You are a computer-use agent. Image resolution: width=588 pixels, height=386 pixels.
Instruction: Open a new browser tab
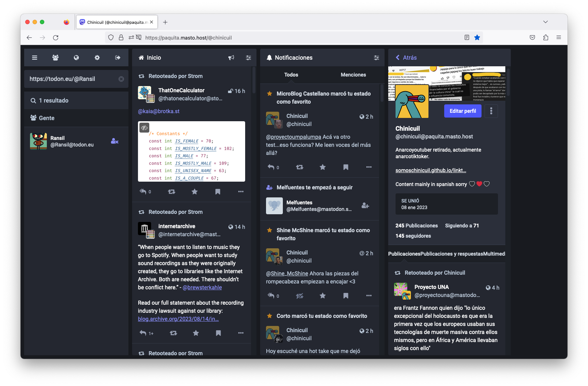165,22
